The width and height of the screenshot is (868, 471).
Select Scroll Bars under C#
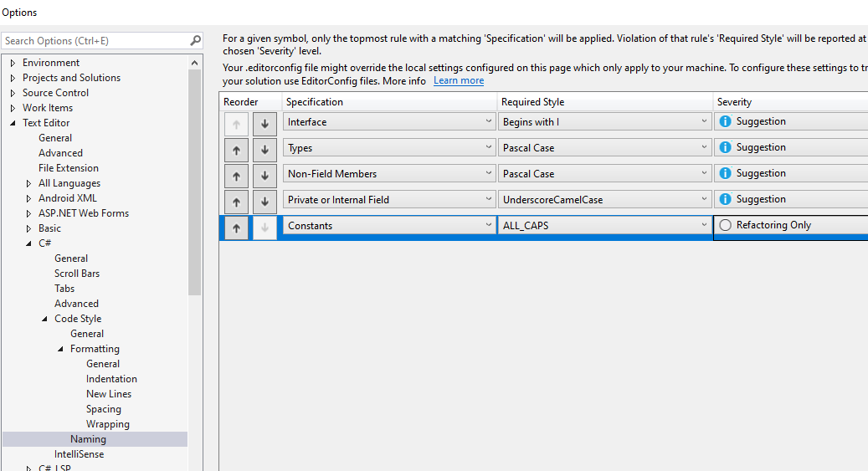tap(77, 274)
